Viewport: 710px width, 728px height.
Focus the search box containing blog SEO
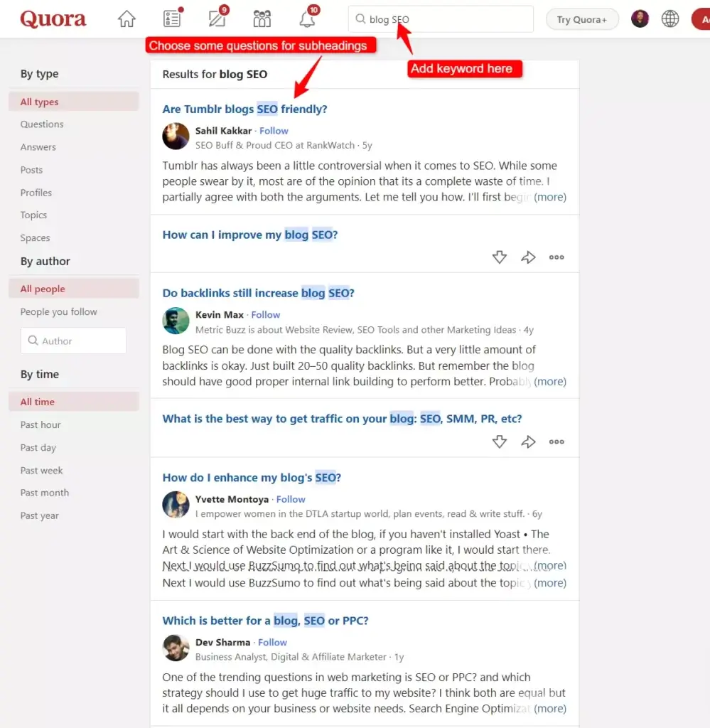441,19
